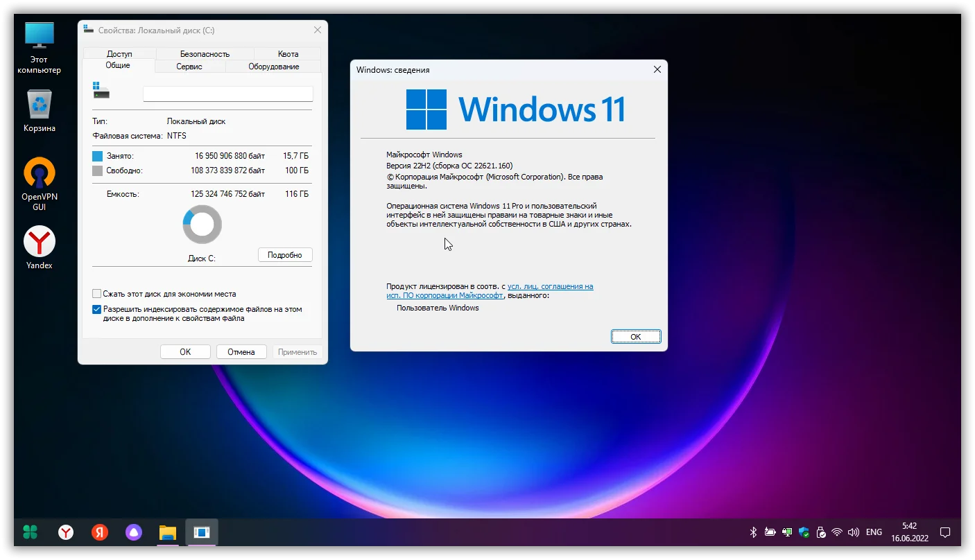Image resolution: width=975 pixels, height=560 pixels.
Task: Select the Yandex desktop shortcut
Action: [x=40, y=247]
